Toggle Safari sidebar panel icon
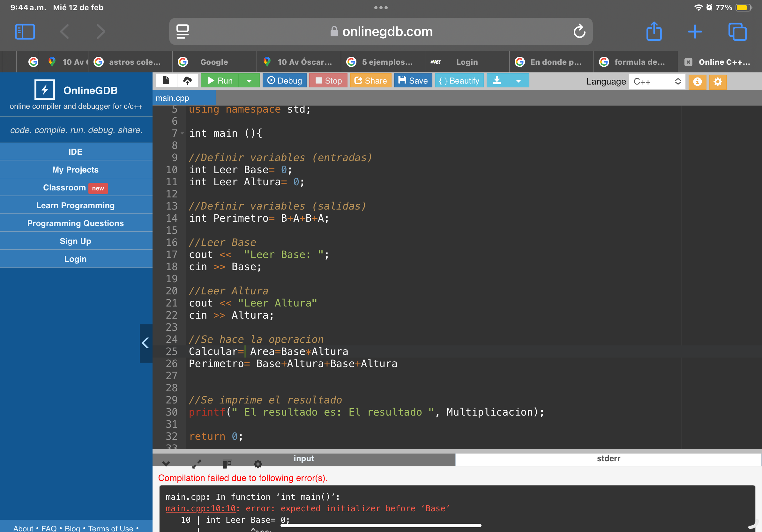762x532 pixels. tap(25, 32)
